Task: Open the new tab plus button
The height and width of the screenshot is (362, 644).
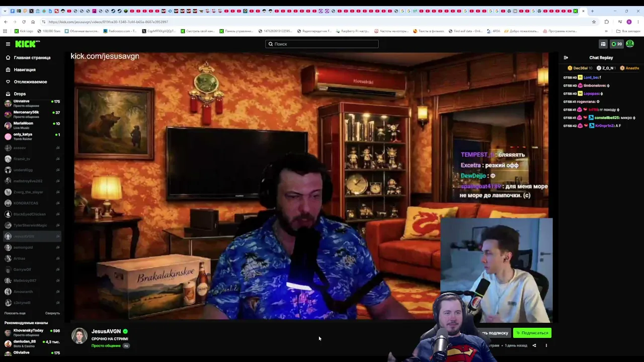Action: click(592, 11)
